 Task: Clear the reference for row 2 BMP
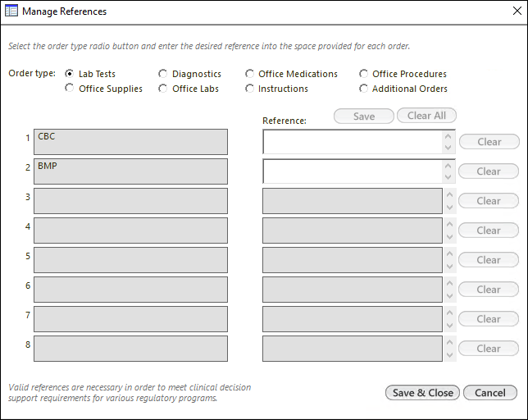coord(489,171)
